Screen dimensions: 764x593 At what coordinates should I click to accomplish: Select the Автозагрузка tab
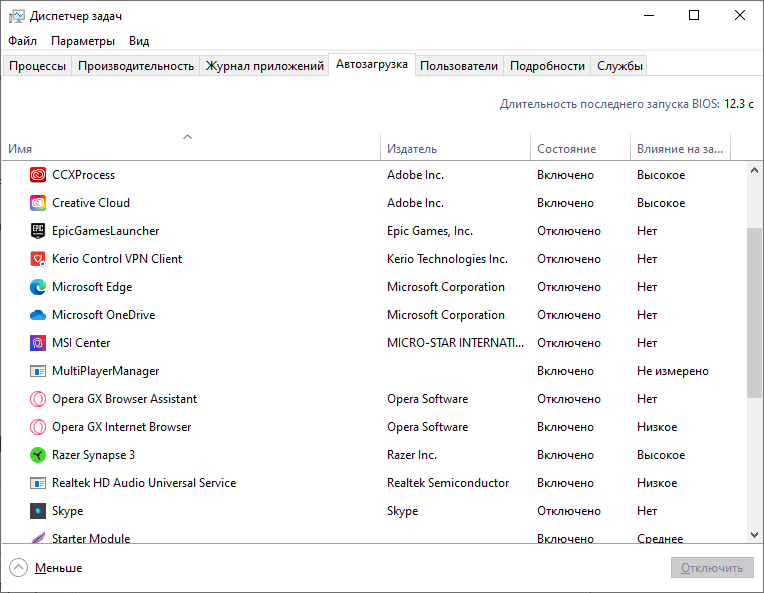click(x=372, y=64)
